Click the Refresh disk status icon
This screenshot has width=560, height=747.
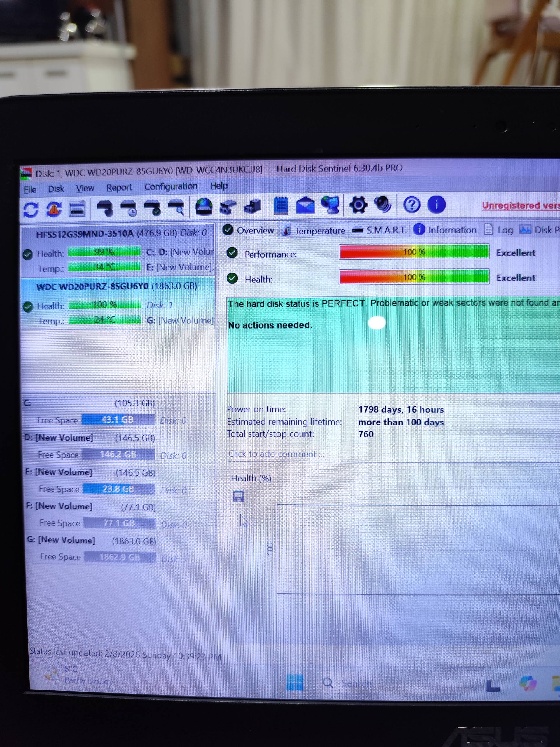[x=31, y=210]
